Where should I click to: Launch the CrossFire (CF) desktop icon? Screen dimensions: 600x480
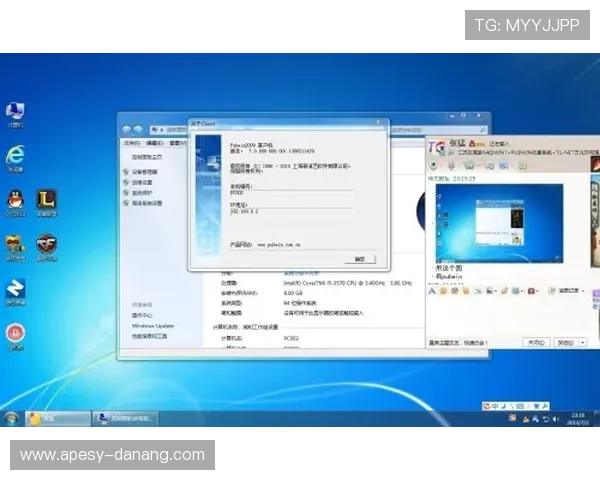pyautogui.click(x=46, y=244)
